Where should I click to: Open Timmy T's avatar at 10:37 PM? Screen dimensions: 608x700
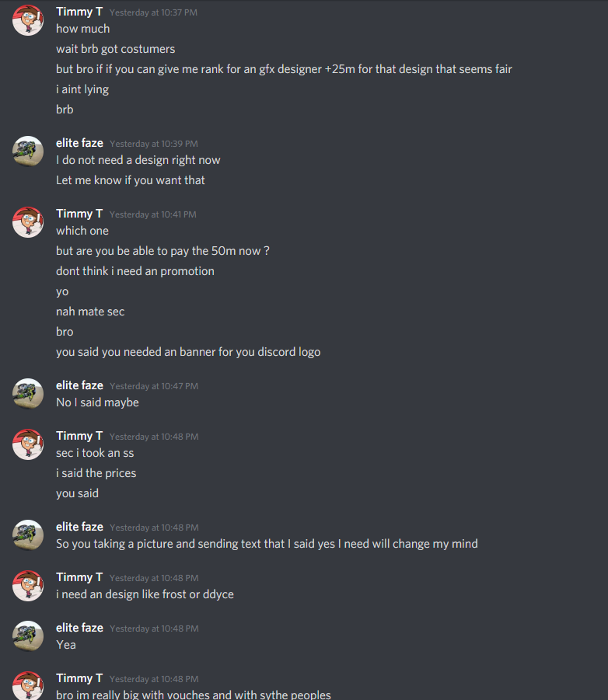tap(28, 20)
